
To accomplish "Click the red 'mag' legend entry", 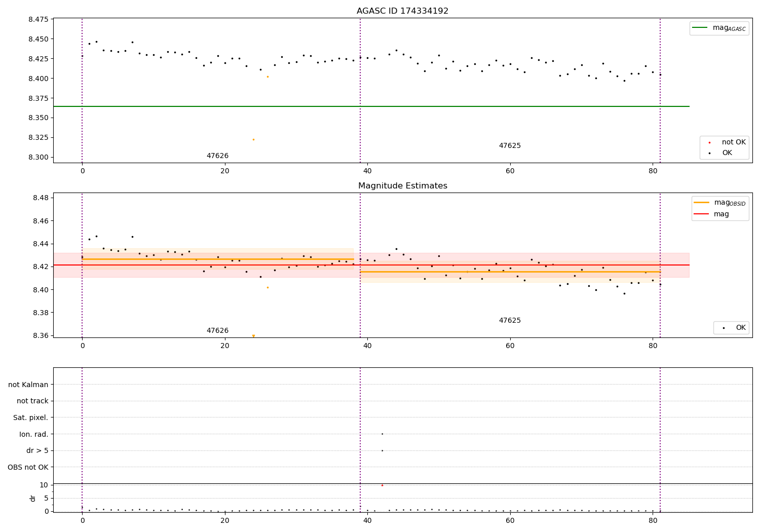I will coord(712,214).
